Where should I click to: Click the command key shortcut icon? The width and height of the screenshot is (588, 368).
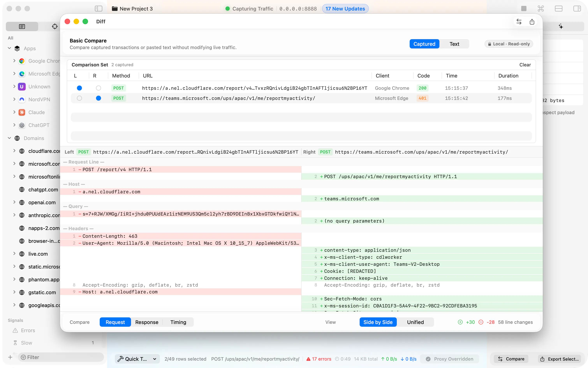tap(541, 9)
